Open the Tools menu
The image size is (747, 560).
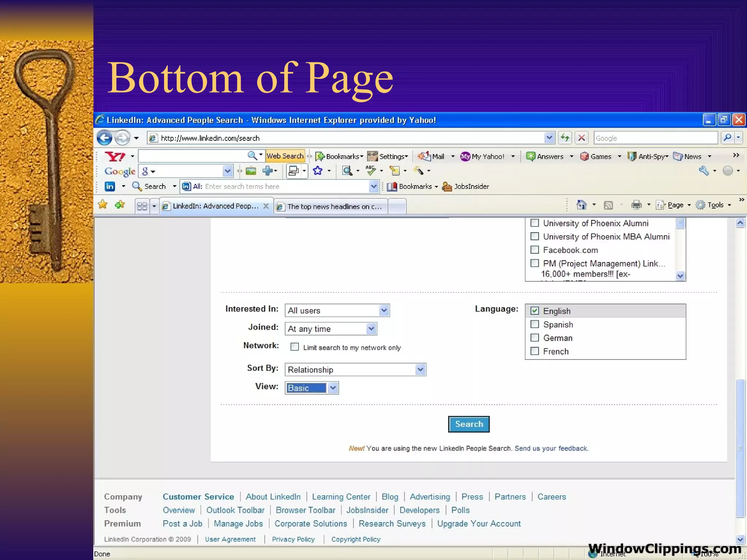click(x=713, y=205)
